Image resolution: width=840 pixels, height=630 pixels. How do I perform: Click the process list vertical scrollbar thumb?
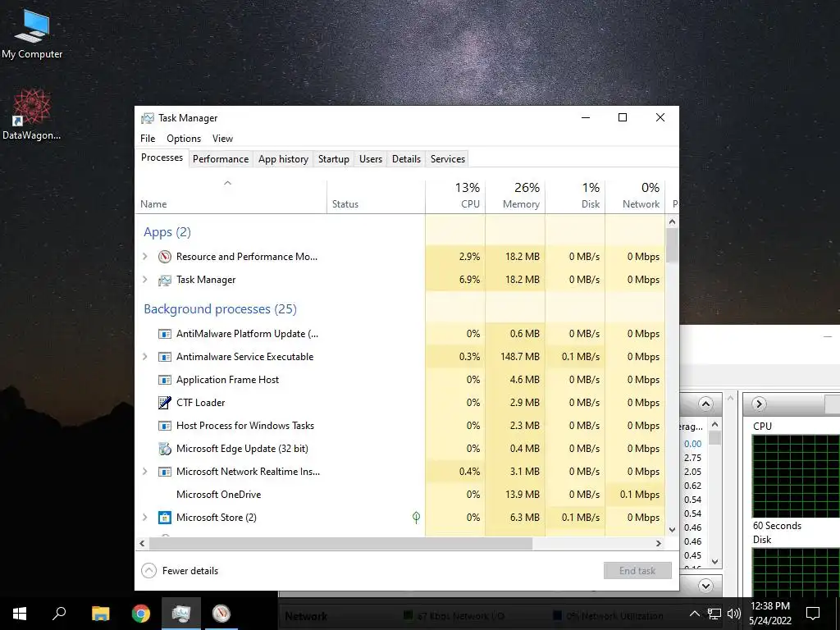click(x=673, y=244)
